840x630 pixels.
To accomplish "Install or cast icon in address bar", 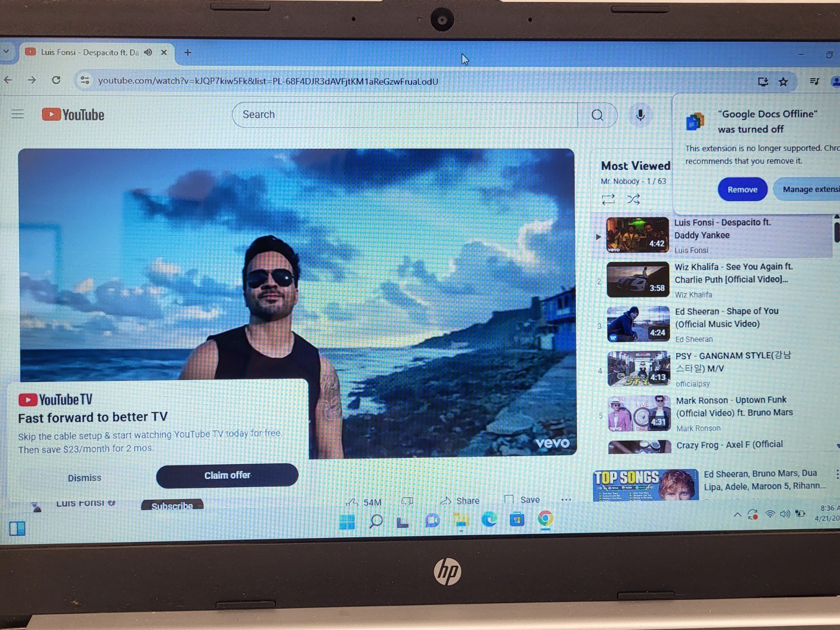I will pos(763,81).
